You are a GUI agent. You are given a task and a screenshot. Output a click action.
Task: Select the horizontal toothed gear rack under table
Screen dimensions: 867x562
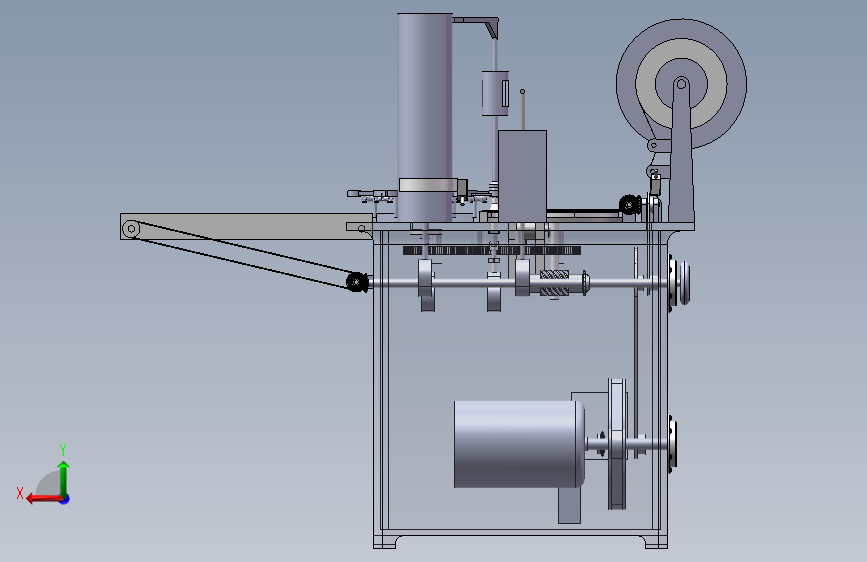click(x=492, y=251)
